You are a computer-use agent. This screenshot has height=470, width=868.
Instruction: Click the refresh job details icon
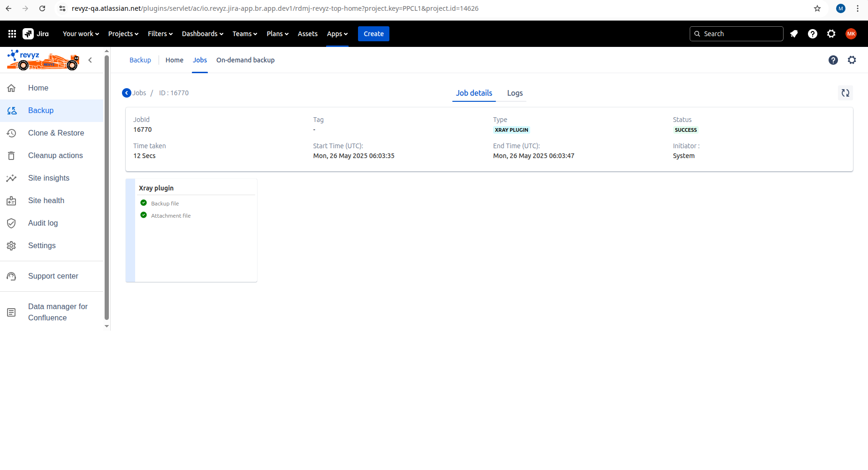click(845, 93)
